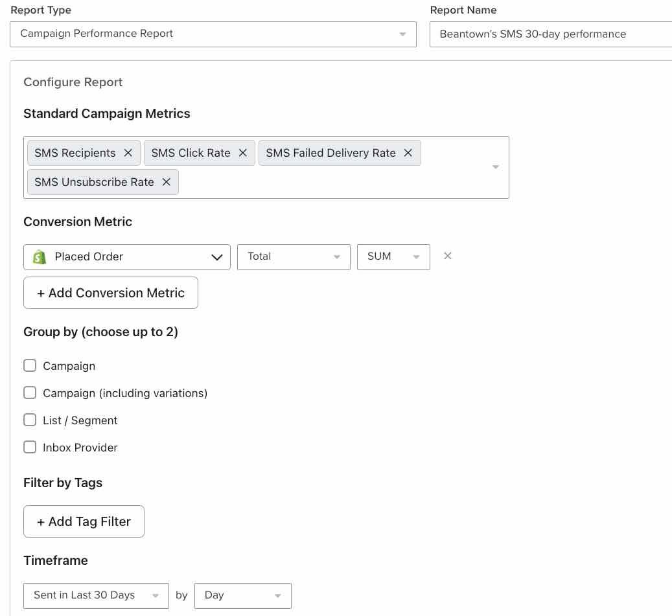Enable the List / Segment grouping option
This screenshot has width=672, height=616.
[x=30, y=420]
